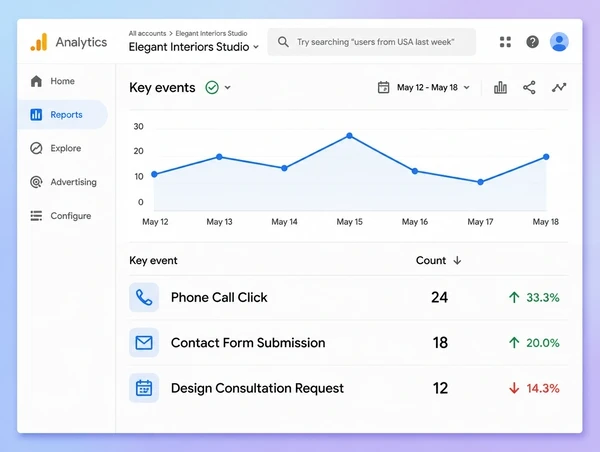The width and height of the screenshot is (600, 452).
Task: Open Explore in the sidebar
Action: click(65, 148)
